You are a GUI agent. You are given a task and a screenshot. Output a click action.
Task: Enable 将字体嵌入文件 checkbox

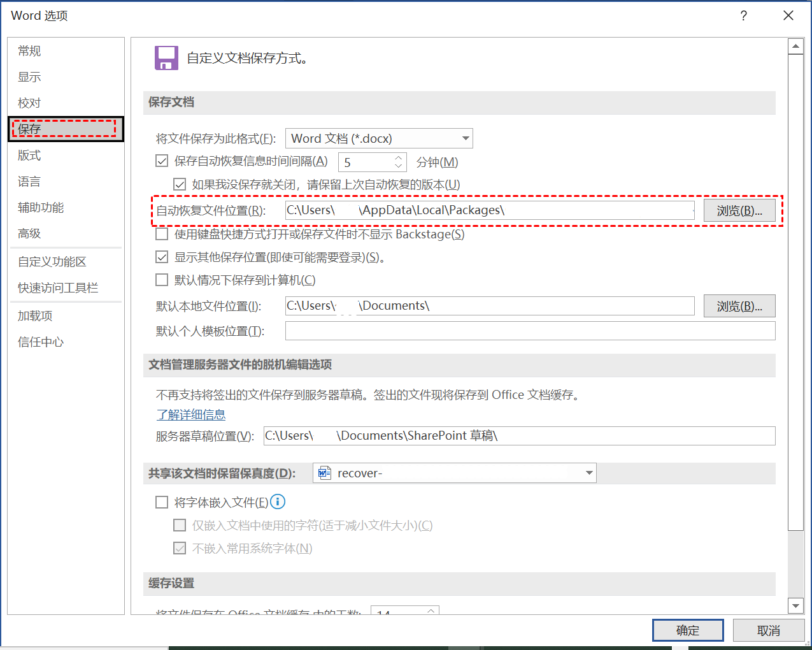162,502
